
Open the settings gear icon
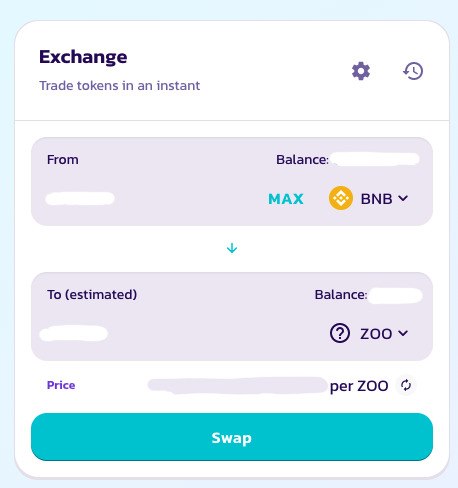(361, 71)
